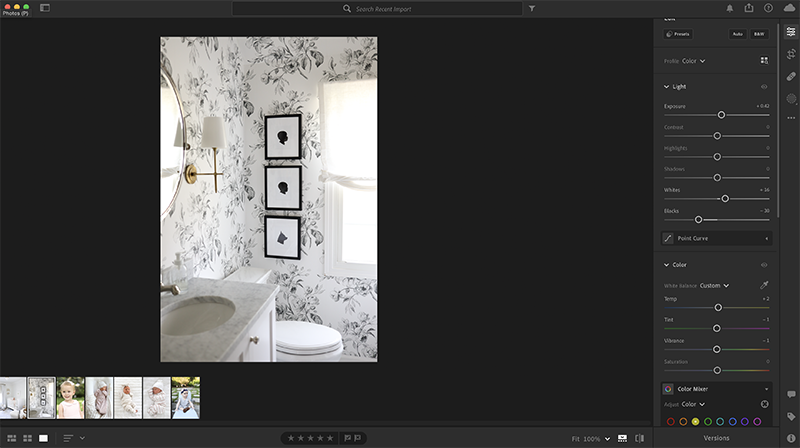Switch to photo grid view

click(12, 438)
